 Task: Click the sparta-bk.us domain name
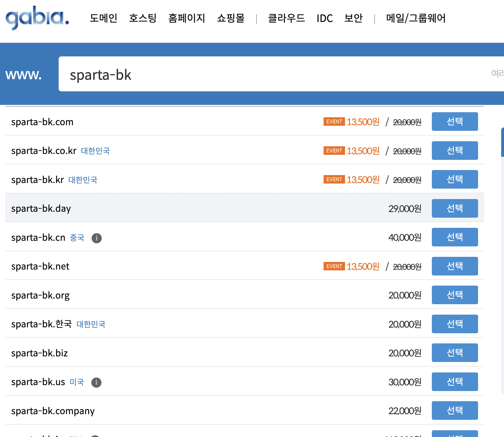pyautogui.click(x=38, y=382)
